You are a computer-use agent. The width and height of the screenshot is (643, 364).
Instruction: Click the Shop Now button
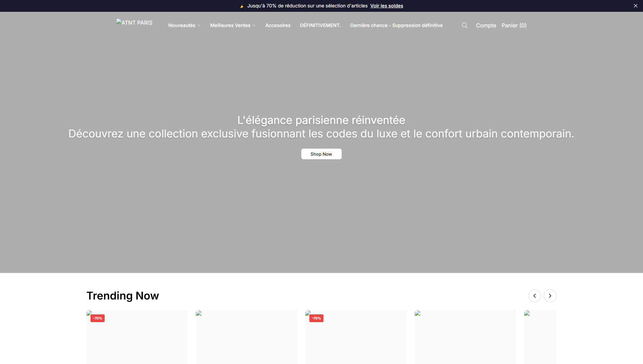[x=321, y=154]
